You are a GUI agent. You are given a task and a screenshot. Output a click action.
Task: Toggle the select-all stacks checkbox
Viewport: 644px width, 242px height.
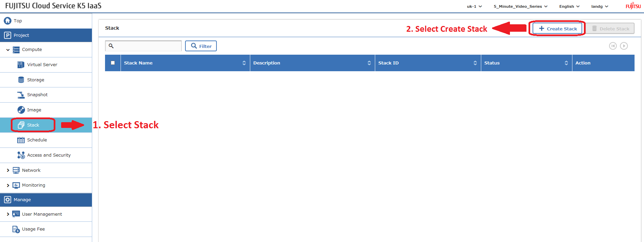[x=113, y=63]
